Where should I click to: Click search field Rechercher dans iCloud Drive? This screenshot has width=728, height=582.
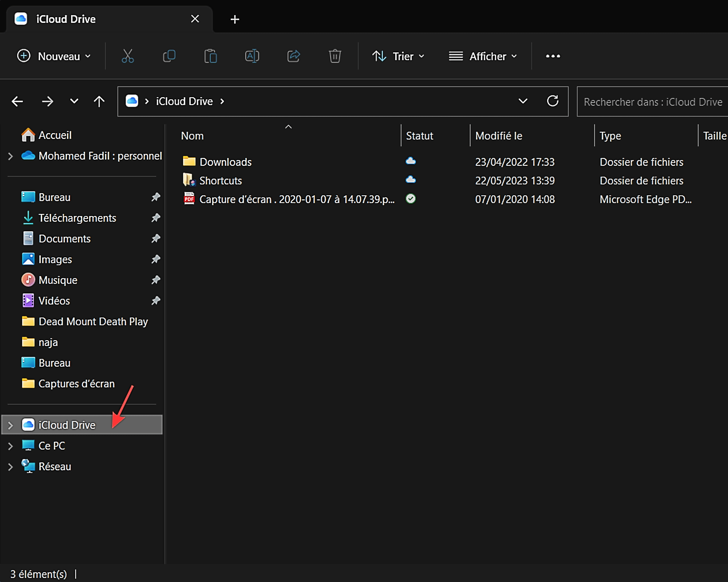tap(652, 102)
